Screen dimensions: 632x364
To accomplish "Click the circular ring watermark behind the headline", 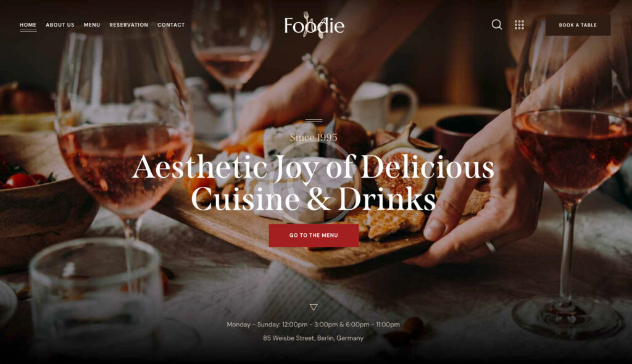I will pos(314,181).
